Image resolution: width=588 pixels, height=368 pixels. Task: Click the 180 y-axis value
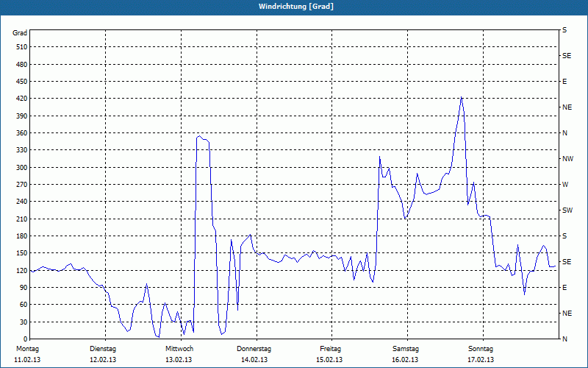22,236
